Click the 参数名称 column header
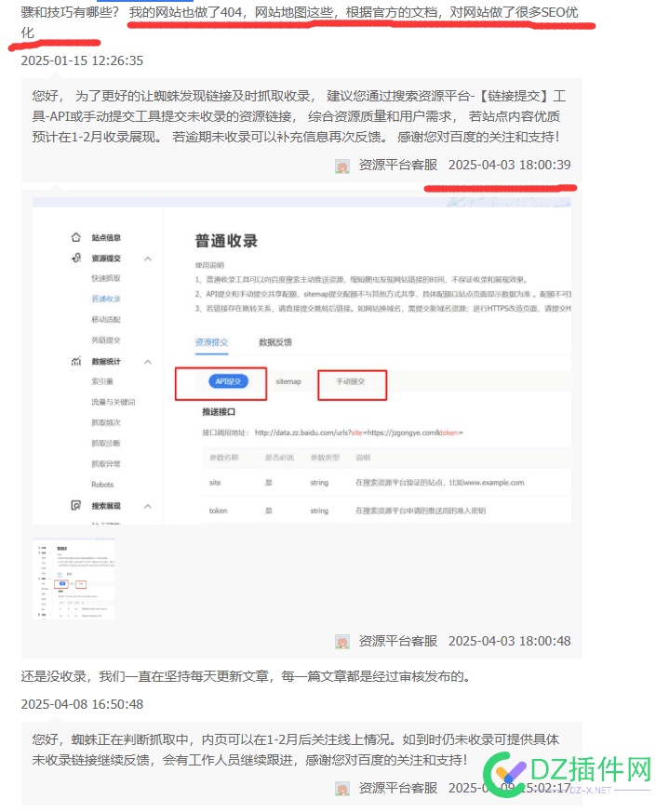Viewport: 669px width, 812px height. click(x=224, y=458)
